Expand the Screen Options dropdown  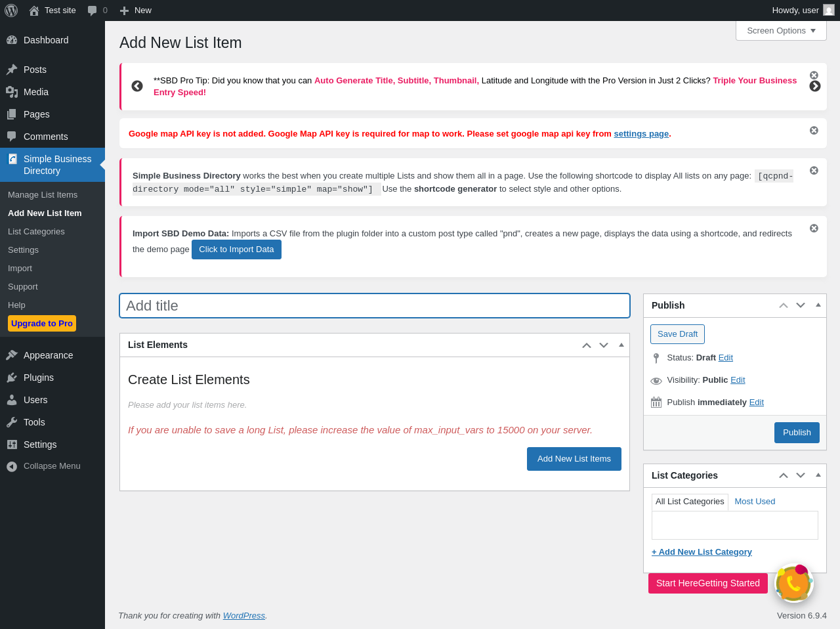[x=781, y=31]
